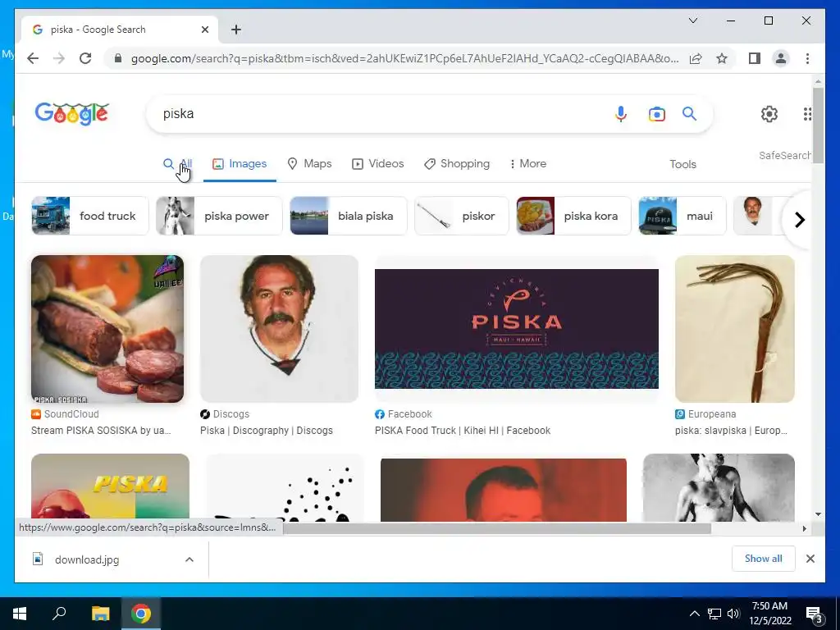Screen dimensions: 840x630
Task: Select the 'maui' suggestion chip
Action: coord(682,216)
